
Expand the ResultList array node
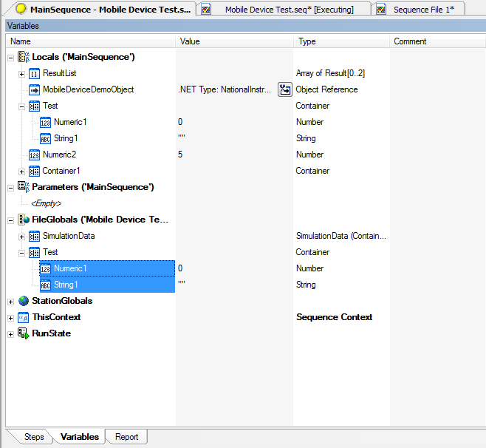pos(21,73)
